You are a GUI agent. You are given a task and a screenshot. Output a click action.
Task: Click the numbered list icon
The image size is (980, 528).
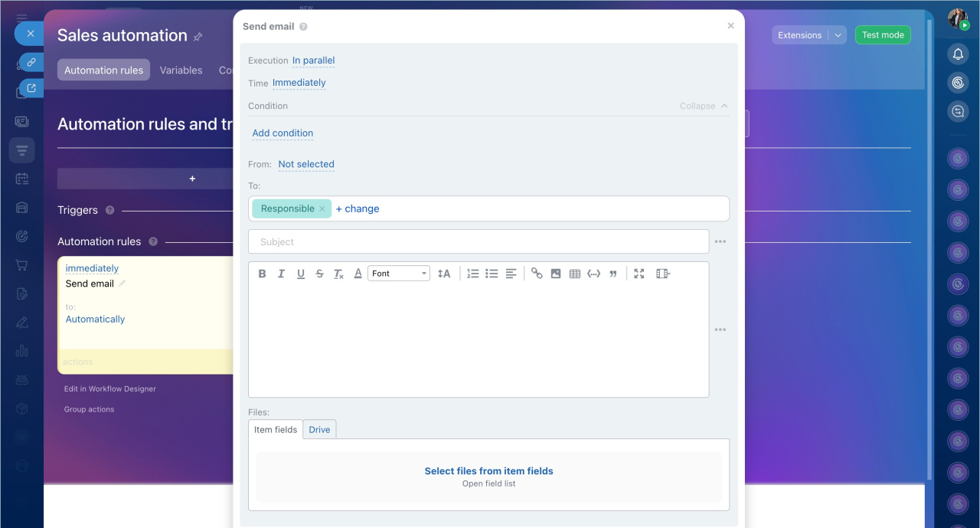[x=473, y=274]
